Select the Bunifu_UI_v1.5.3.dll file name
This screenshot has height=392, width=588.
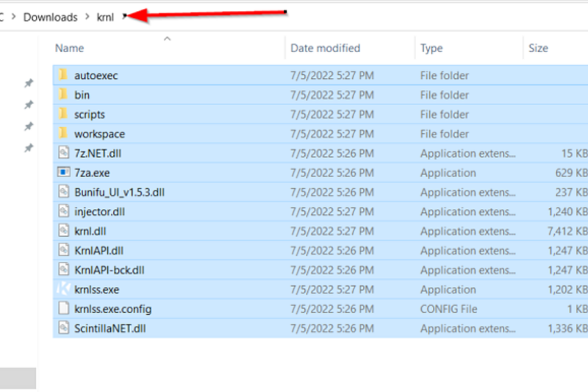119,193
